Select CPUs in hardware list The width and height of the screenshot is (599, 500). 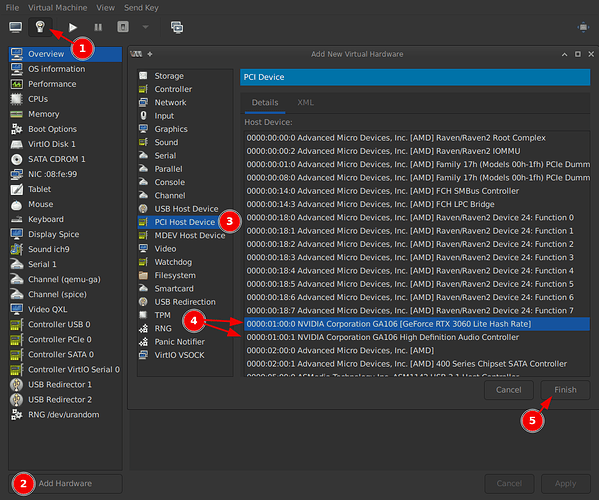(x=65, y=99)
